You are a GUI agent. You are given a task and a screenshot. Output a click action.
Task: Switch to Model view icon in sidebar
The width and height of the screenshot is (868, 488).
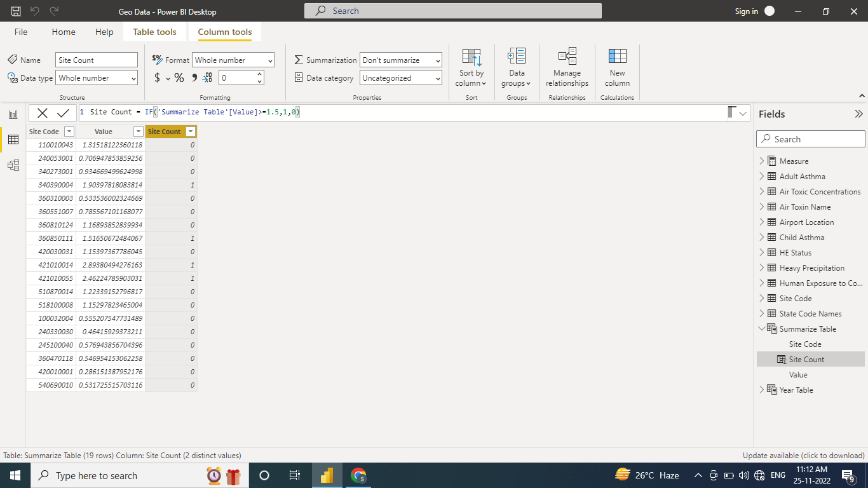[13, 165]
